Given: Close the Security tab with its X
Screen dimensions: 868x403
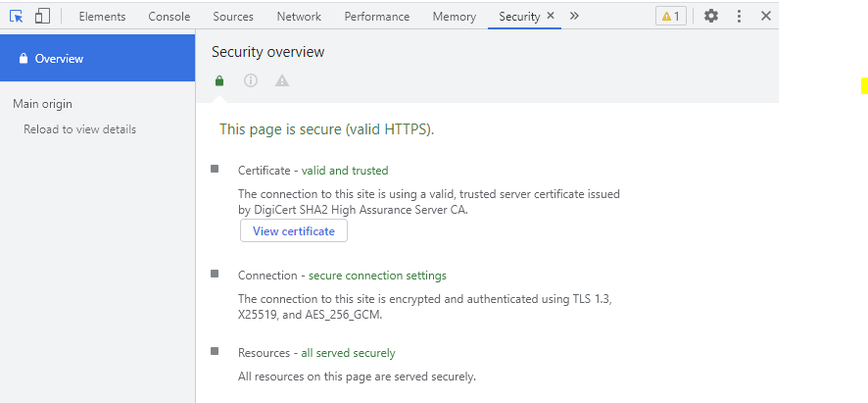Looking at the screenshot, I should click(551, 16).
